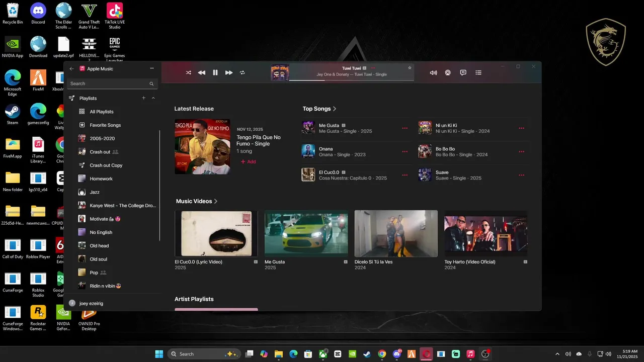Collapse the Playlists section
The height and width of the screenshot is (362, 644).
point(153,98)
